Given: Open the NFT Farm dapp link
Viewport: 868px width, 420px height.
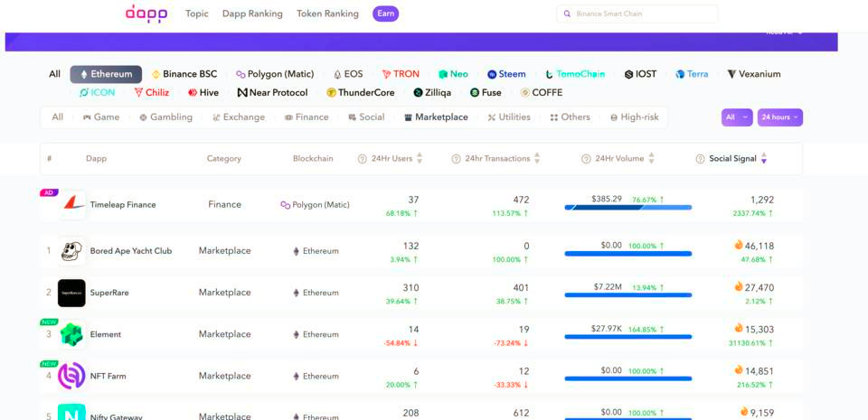Looking at the screenshot, I should pyautogui.click(x=108, y=377).
